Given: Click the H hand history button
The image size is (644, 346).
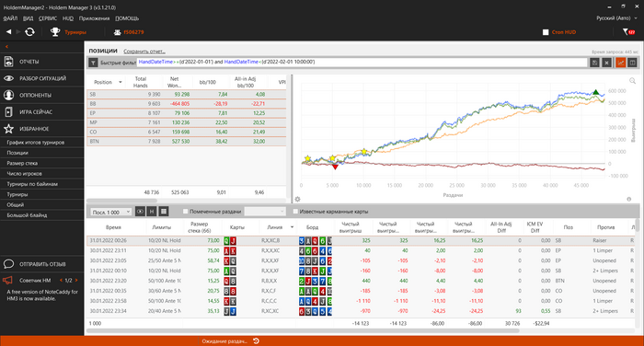Looking at the screenshot, I should (x=152, y=212).
